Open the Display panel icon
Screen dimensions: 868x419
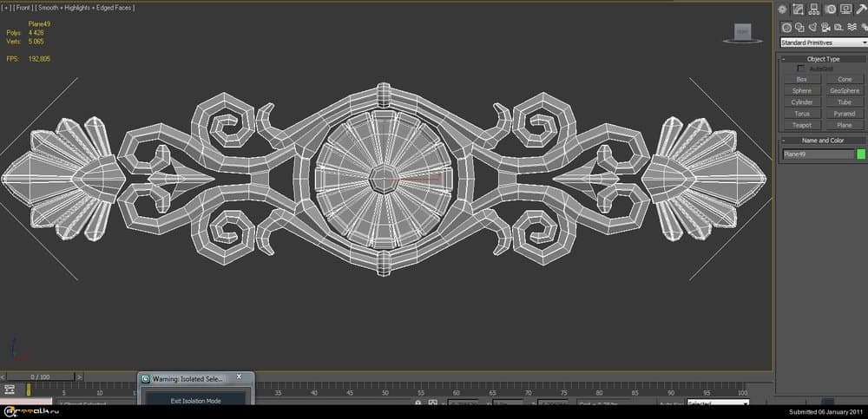pyautogui.click(x=845, y=10)
